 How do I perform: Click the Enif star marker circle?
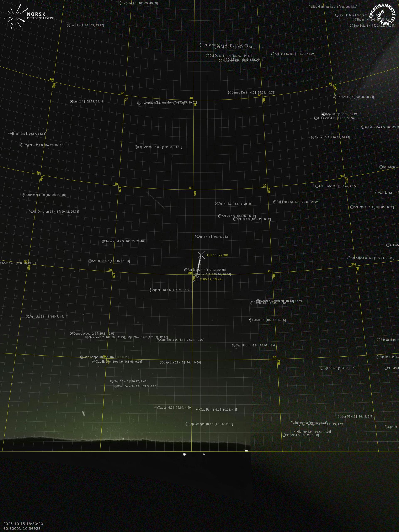click(x=71, y=101)
